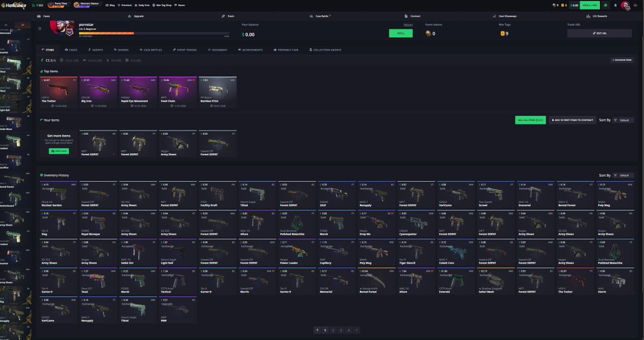
Task: Switch to the Collection Agents tab
Action: 325,50
